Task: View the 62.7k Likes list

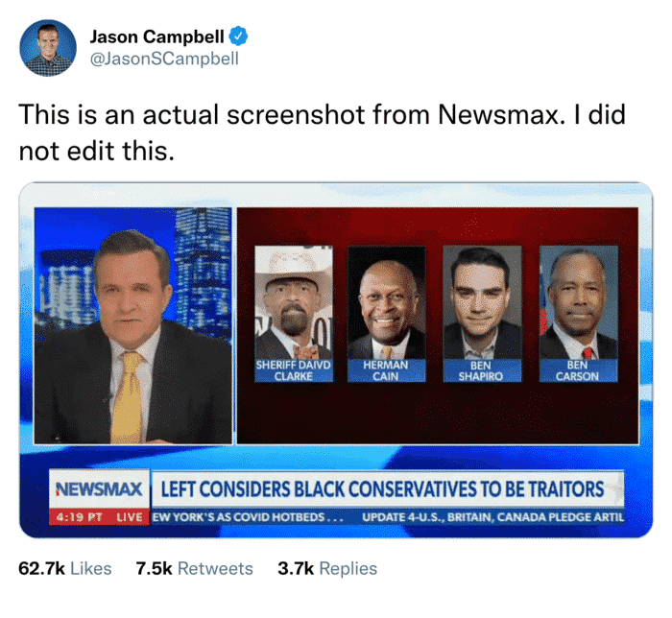Action: click(64, 569)
